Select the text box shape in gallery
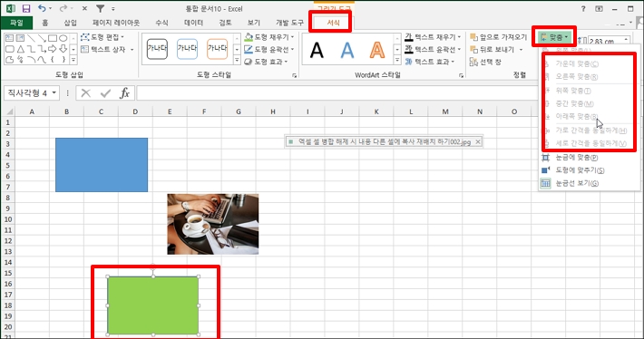This screenshot has height=339, width=644. (x=9, y=38)
